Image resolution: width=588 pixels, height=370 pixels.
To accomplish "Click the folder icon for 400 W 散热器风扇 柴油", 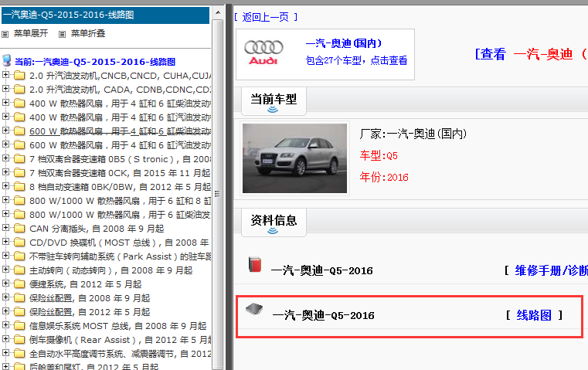I will click(x=19, y=103).
